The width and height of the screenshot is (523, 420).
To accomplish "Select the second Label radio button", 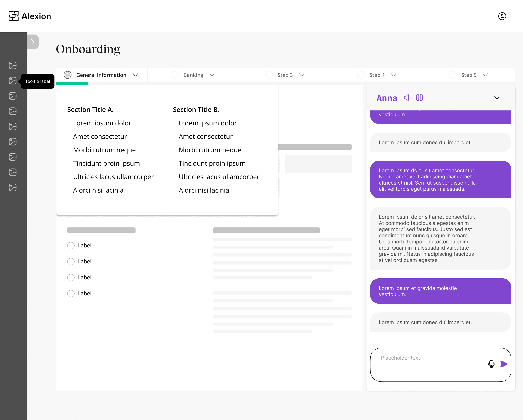I will [x=71, y=262].
